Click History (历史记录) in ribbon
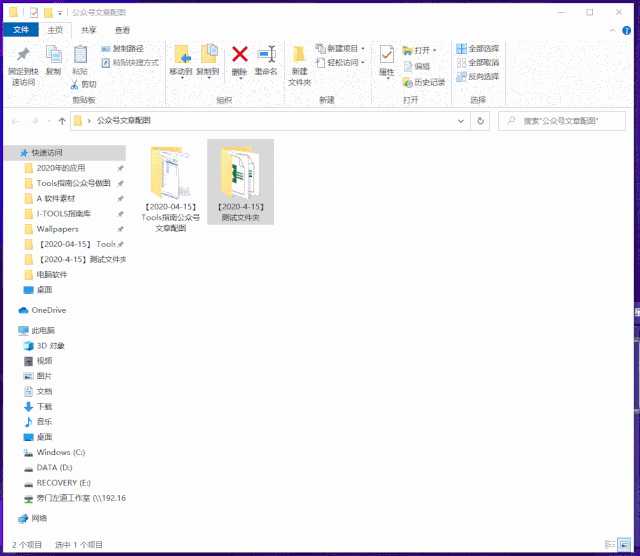The height and width of the screenshot is (556, 640). 424,82
